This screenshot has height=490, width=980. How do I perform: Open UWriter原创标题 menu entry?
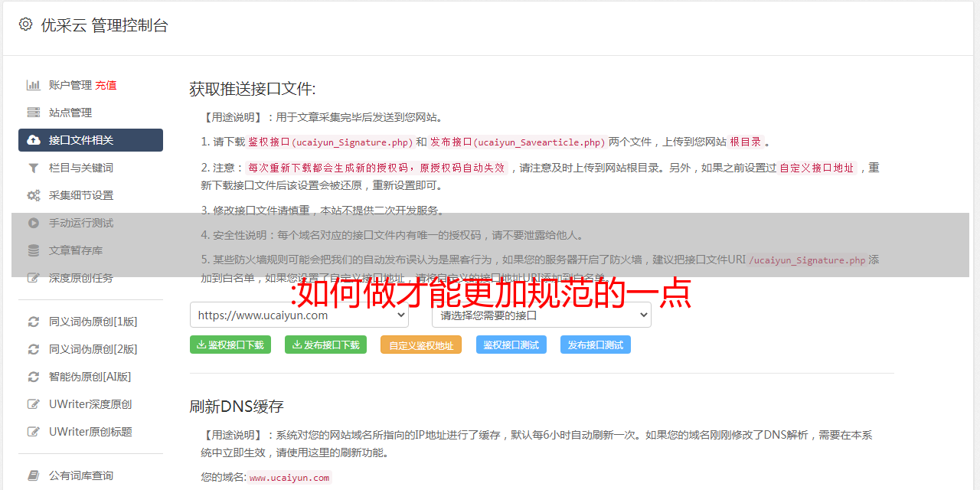[x=90, y=432]
